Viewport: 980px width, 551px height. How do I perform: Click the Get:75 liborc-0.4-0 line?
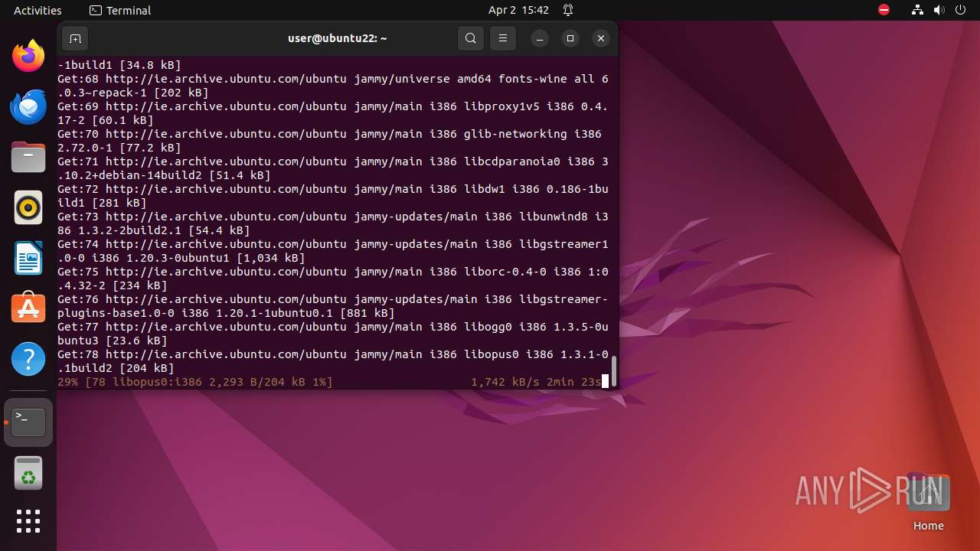333,279
